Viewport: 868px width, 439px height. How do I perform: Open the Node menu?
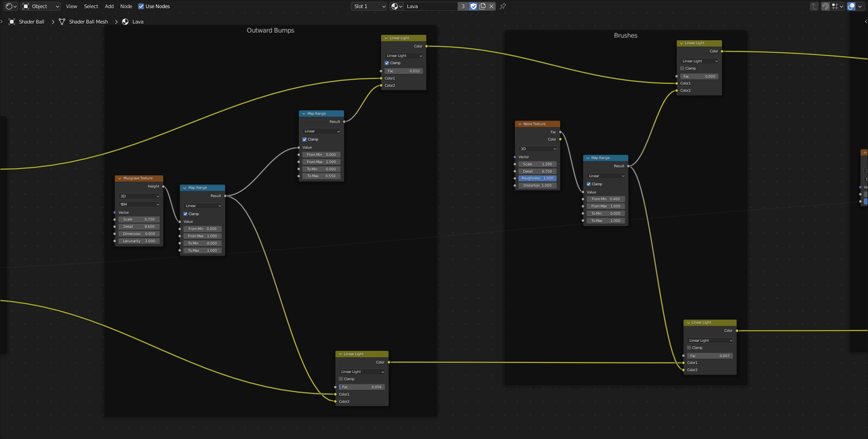tap(126, 6)
